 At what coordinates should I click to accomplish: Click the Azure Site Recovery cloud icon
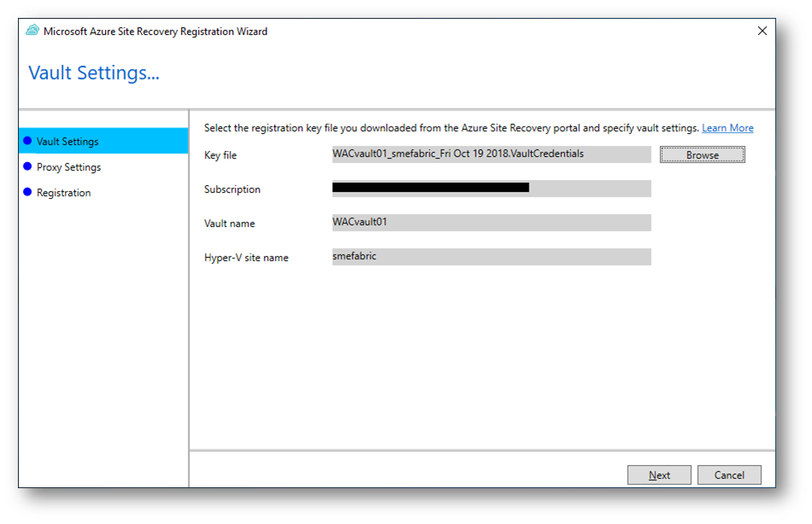point(32,31)
